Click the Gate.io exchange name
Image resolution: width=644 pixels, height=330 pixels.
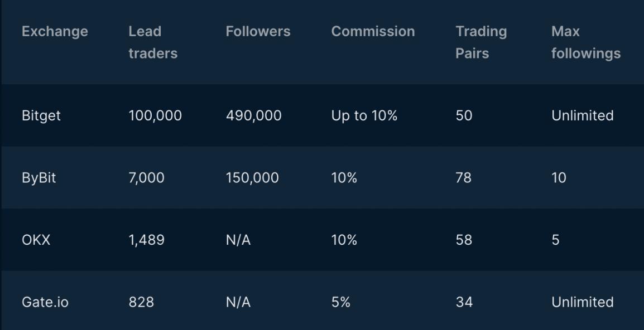pos(45,302)
